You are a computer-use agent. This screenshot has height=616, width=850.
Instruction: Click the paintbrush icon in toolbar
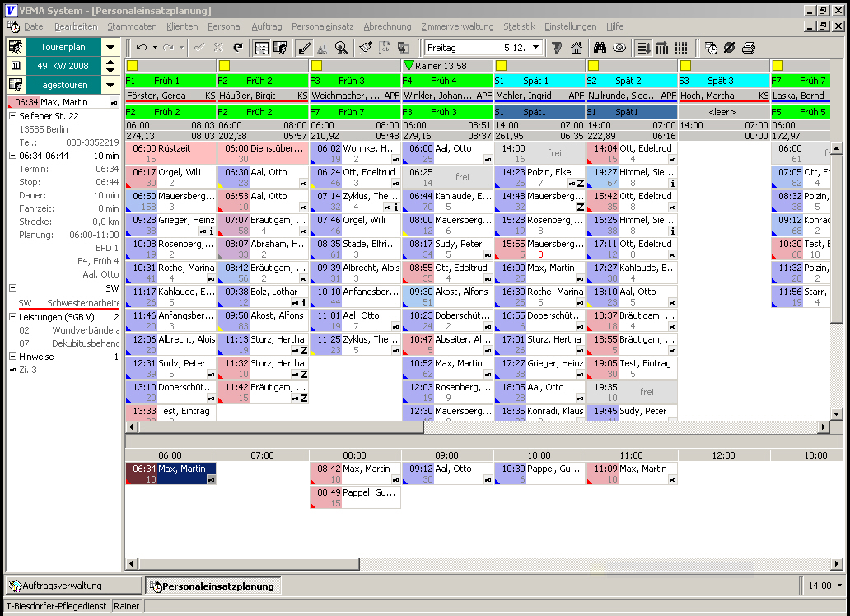click(366, 48)
